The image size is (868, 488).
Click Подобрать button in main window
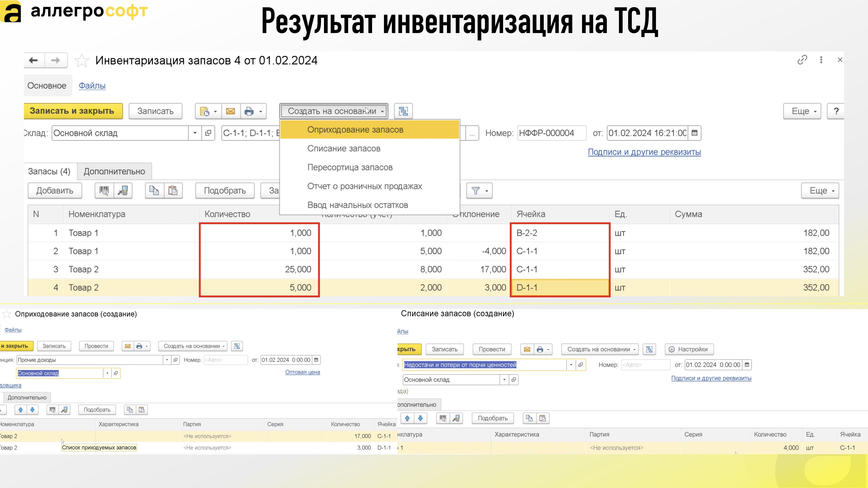click(225, 191)
